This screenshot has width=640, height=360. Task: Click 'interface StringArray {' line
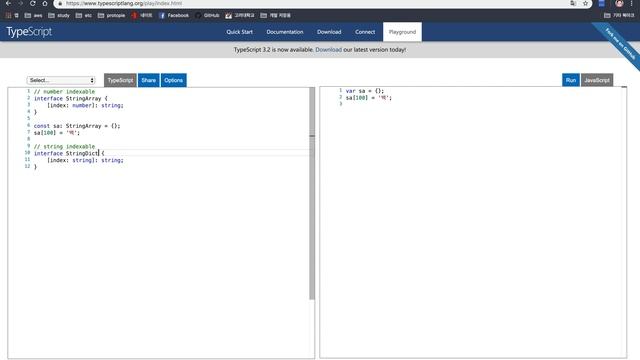pos(71,98)
